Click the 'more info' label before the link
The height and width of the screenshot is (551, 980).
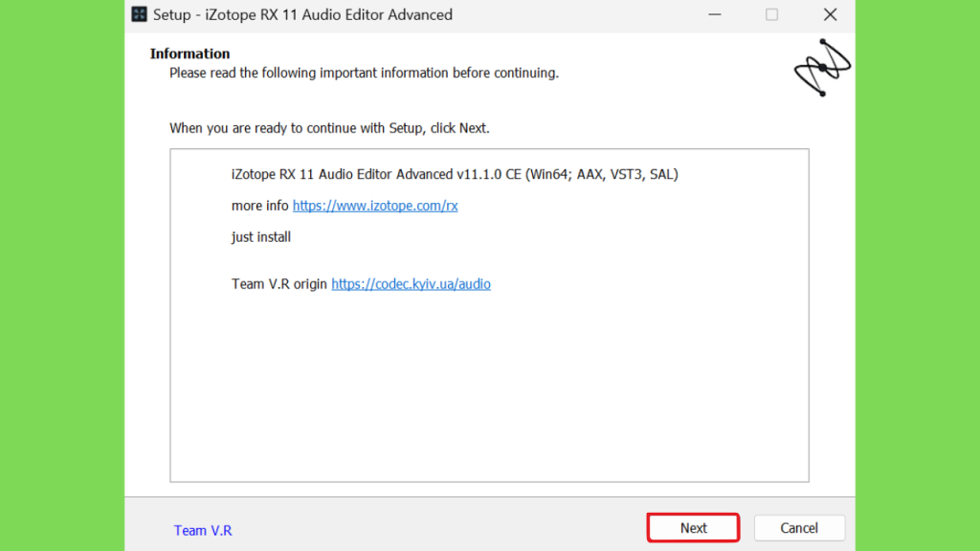[260, 206]
